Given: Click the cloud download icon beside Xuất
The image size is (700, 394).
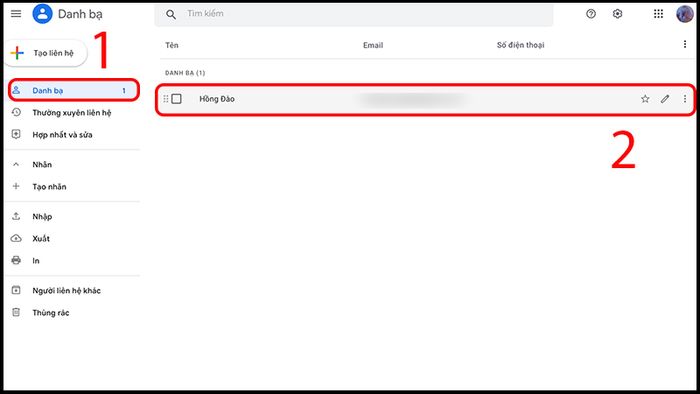Looking at the screenshot, I should 16,238.
